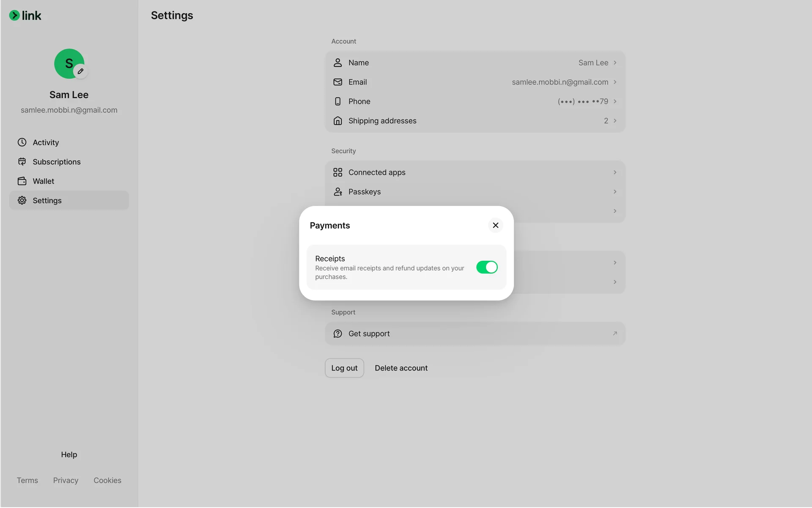Open the Privacy footer link
The width and height of the screenshot is (812, 508).
tap(66, 480)
